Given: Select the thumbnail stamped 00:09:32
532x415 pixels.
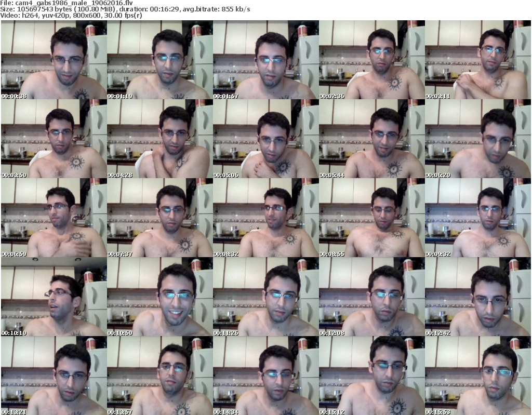Looking at the screenshot, I should pyautogui.click(x=478, y=218).
